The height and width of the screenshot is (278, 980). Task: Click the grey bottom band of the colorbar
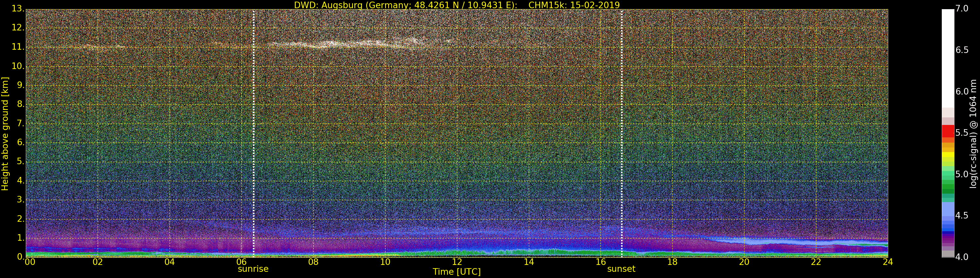[x=948, y=253]
